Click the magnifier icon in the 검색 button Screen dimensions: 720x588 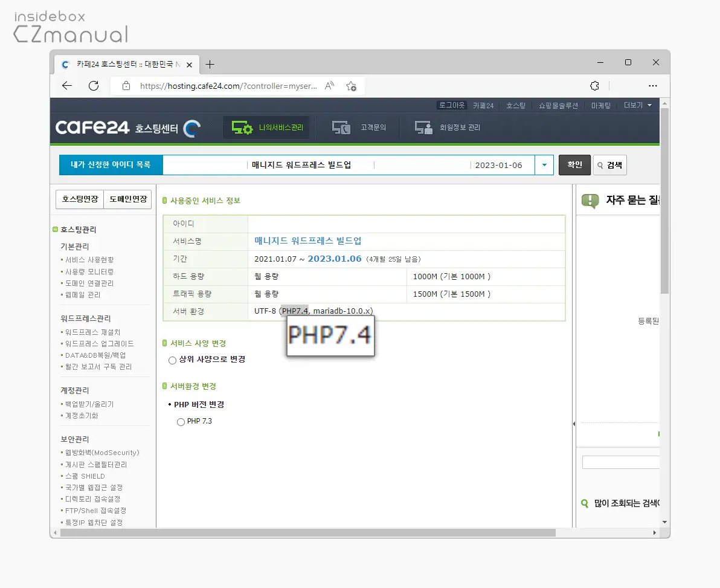[600, 166]
